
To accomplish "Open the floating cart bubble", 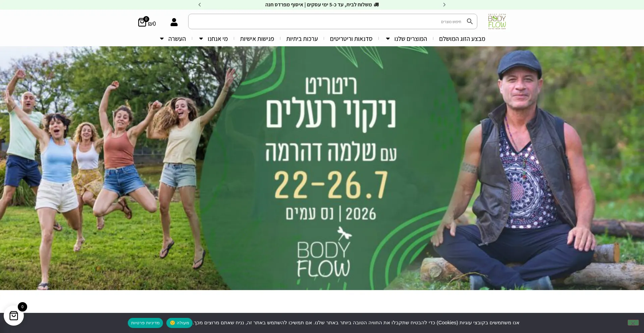I will (14, 315).
